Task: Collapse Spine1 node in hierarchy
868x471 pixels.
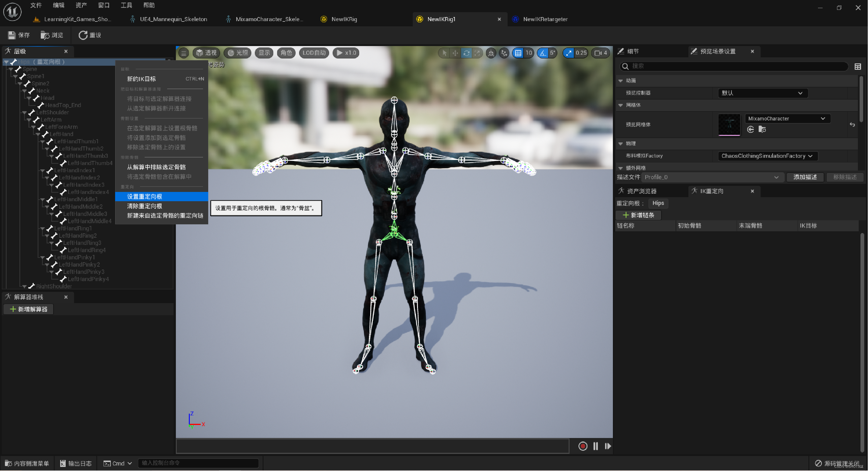Action: pyautogui.click(x=16, y=76)
